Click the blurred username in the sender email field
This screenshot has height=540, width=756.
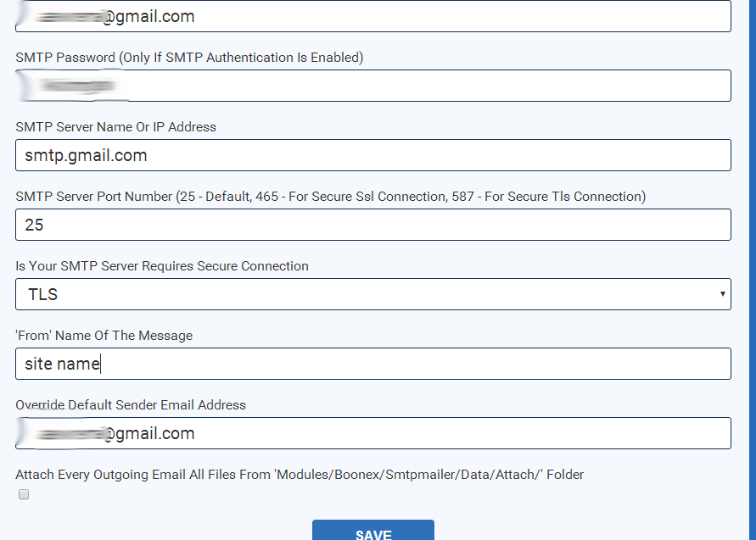coord(64,433)
